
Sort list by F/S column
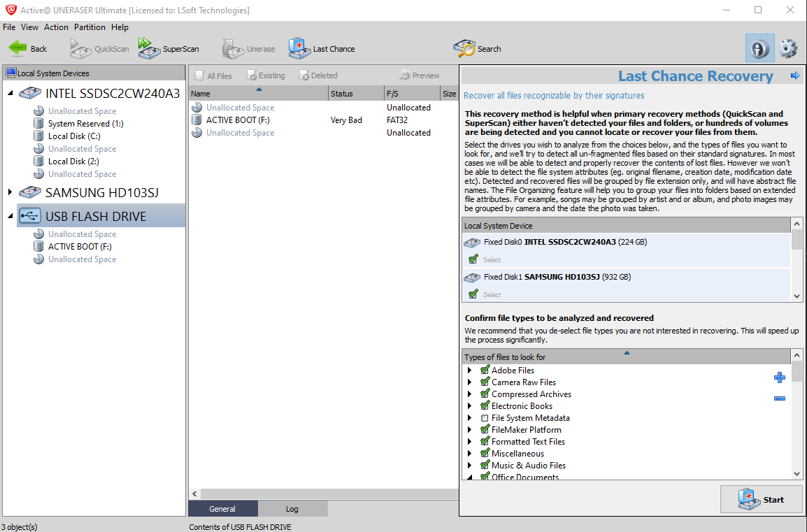point(412,94)
